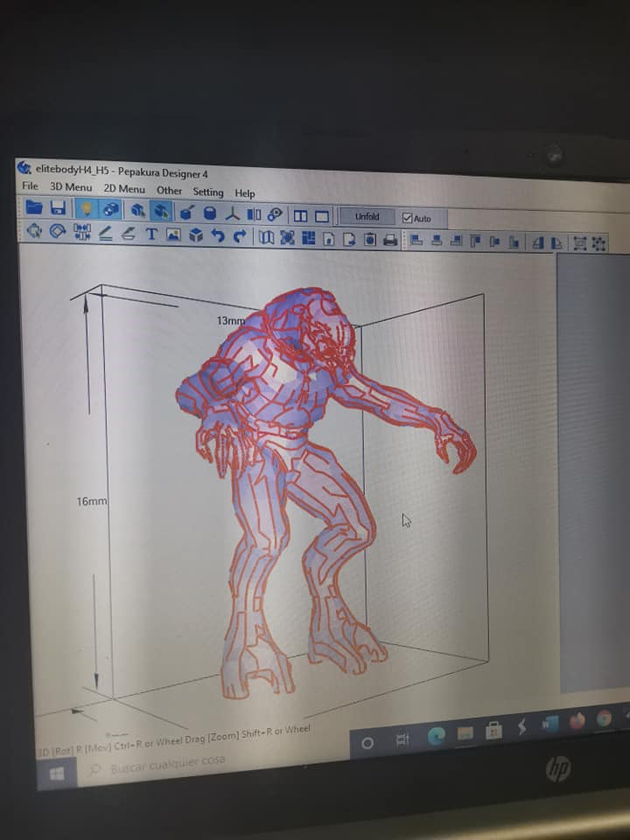The width and height of the screenshot is (630, 840).
Task: Toggle the light bulb lighting icon
Action: 87,208
